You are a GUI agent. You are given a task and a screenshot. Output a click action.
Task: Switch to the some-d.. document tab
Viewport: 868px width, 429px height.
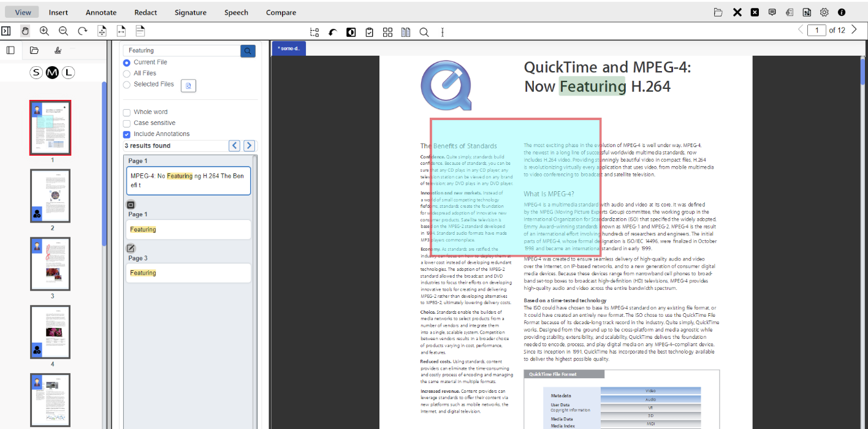(x=289, y=48)
